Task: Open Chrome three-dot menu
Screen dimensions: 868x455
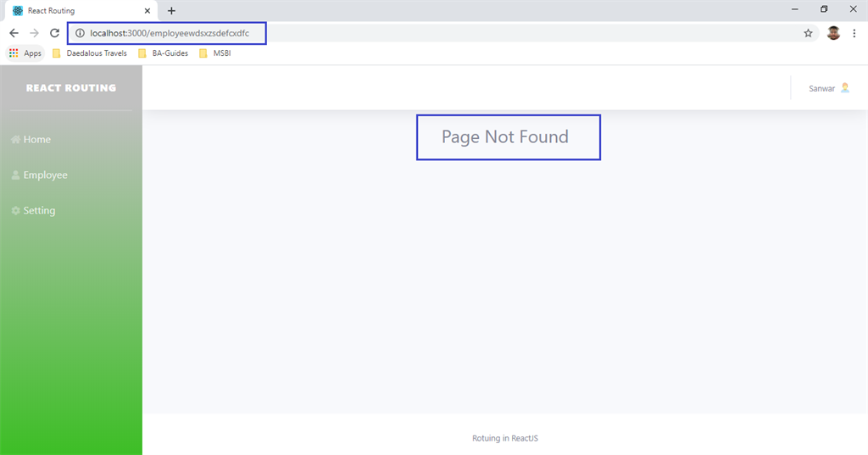Action: [x=854, y=33]
